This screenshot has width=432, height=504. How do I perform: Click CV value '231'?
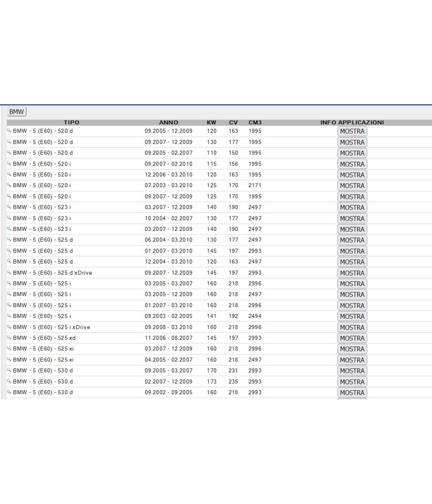pyautogui.click(x=233, y=370)
